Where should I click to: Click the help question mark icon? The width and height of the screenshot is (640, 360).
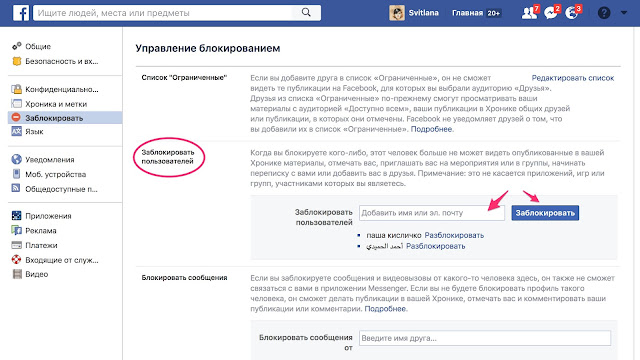click(x=604, y=13)
